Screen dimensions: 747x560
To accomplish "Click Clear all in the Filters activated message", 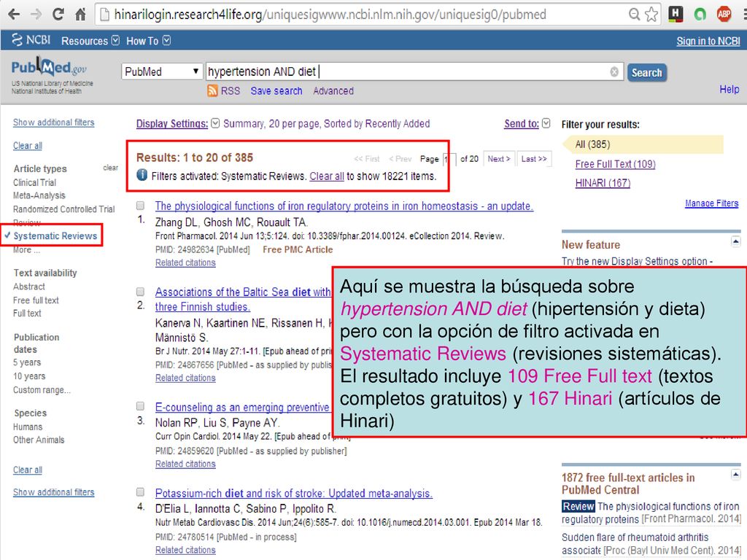I will (x=327, y=176).
